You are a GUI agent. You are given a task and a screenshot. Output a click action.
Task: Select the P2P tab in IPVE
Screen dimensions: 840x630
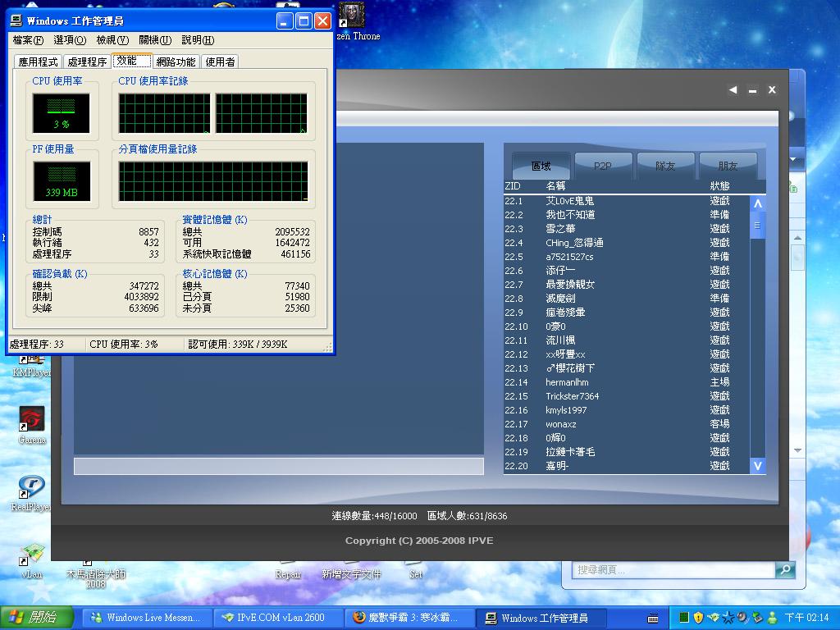(603, 166)
